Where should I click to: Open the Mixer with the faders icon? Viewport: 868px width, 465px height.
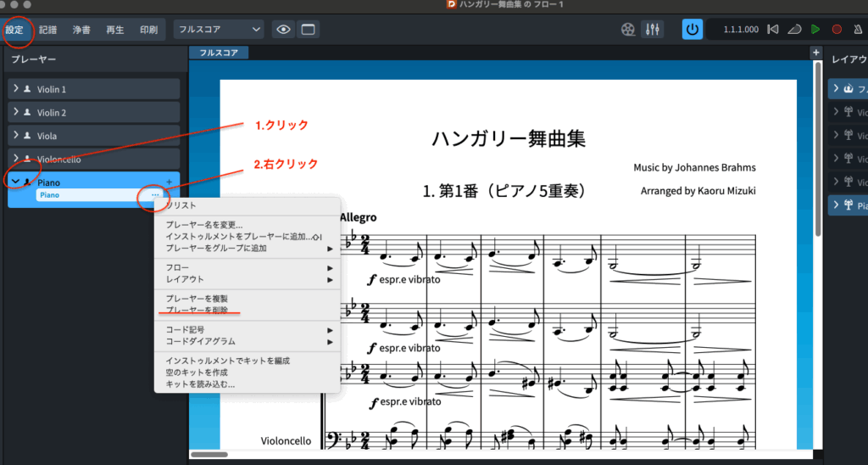(653, 30)
